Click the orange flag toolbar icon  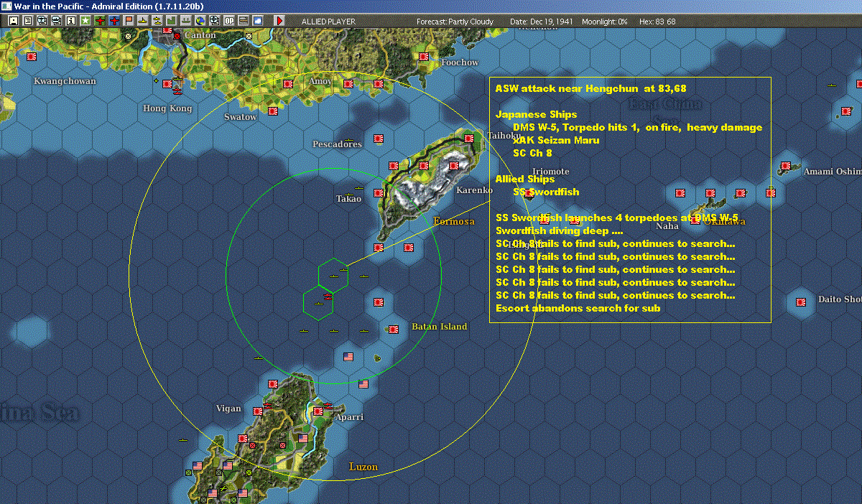click(x=129, y=21)
